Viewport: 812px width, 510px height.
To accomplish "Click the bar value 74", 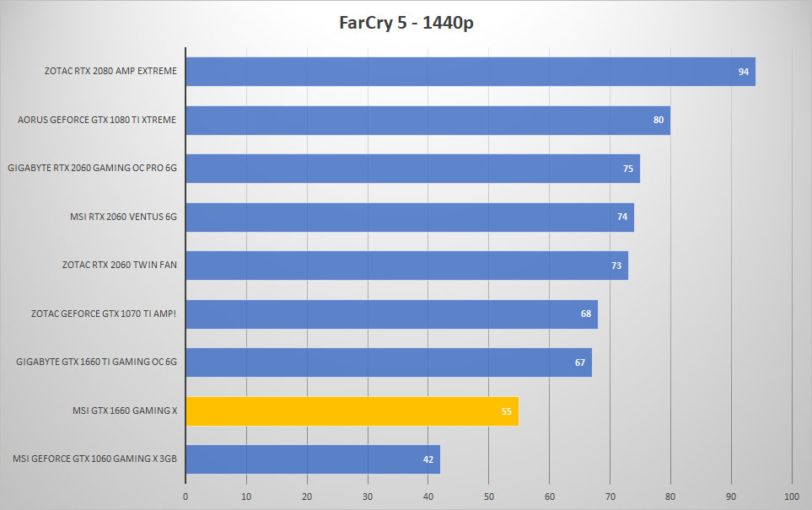I will tap(622, 217).
